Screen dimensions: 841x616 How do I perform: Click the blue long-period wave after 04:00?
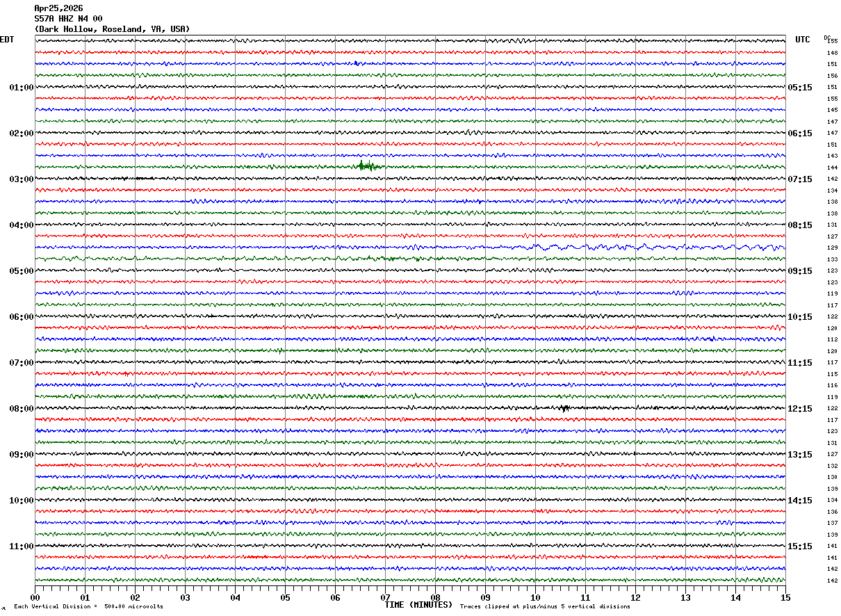pos(657,247)
